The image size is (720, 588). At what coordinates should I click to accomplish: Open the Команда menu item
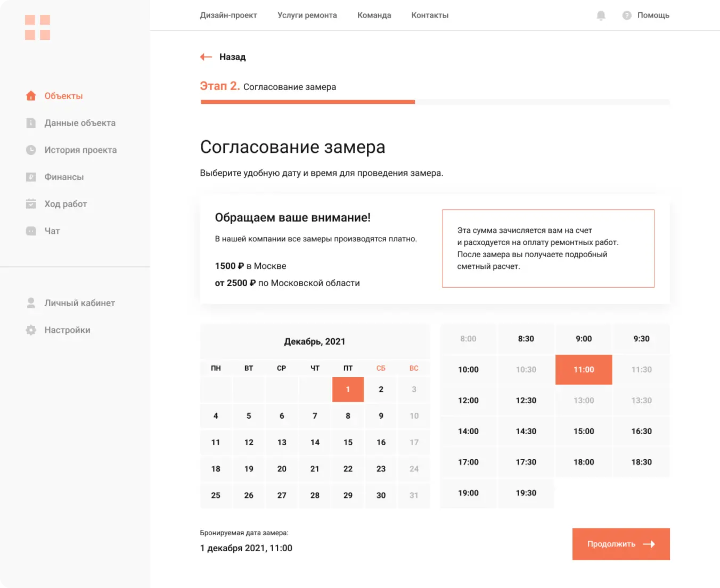[374, 15]
